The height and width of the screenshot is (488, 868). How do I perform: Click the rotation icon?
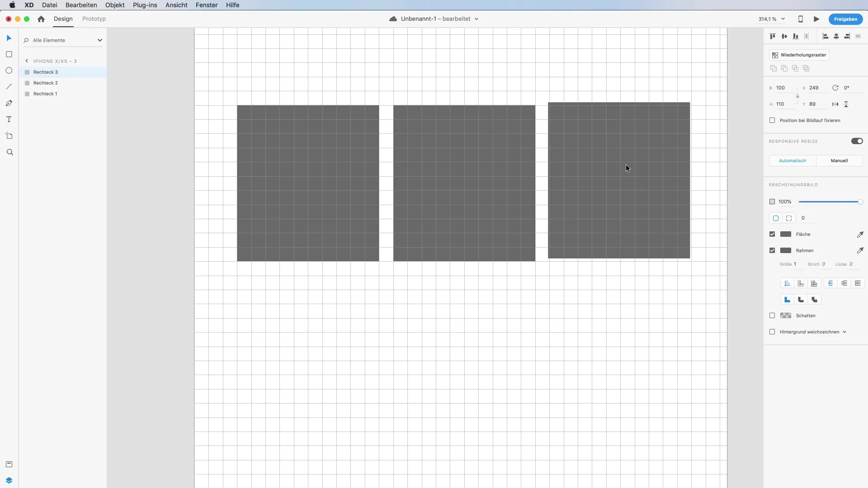[x=835, y=88]
